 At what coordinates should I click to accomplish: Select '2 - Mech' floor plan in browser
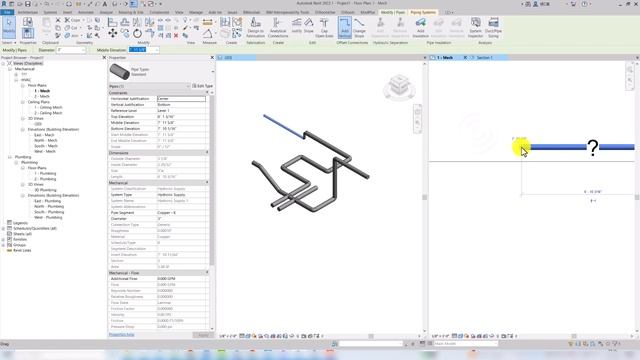(42, 96)
